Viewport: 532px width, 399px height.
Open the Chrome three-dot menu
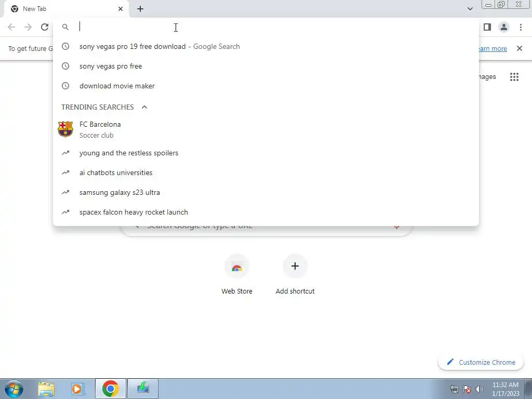pyautogui.click(x=521, y=27)
